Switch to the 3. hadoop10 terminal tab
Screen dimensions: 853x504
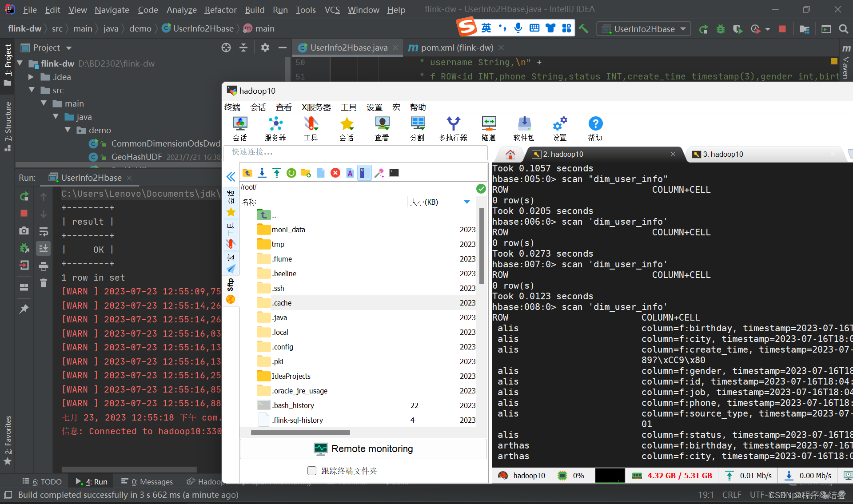point(722,154)
